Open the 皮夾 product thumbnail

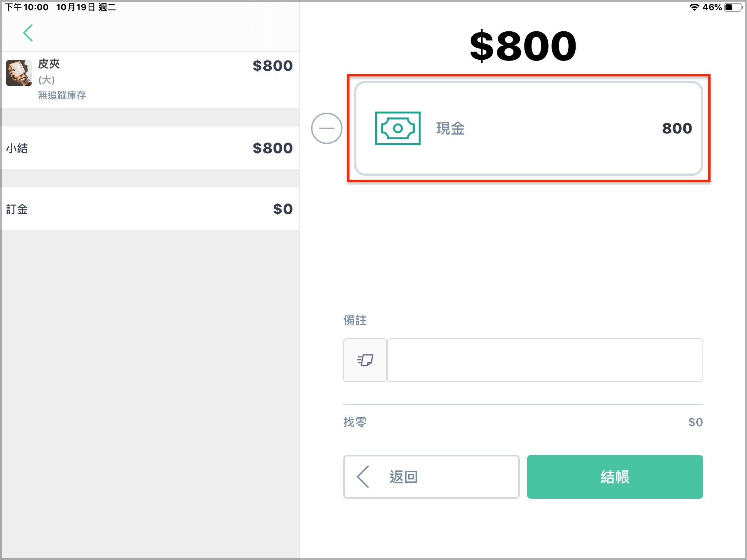click(19, 73)
